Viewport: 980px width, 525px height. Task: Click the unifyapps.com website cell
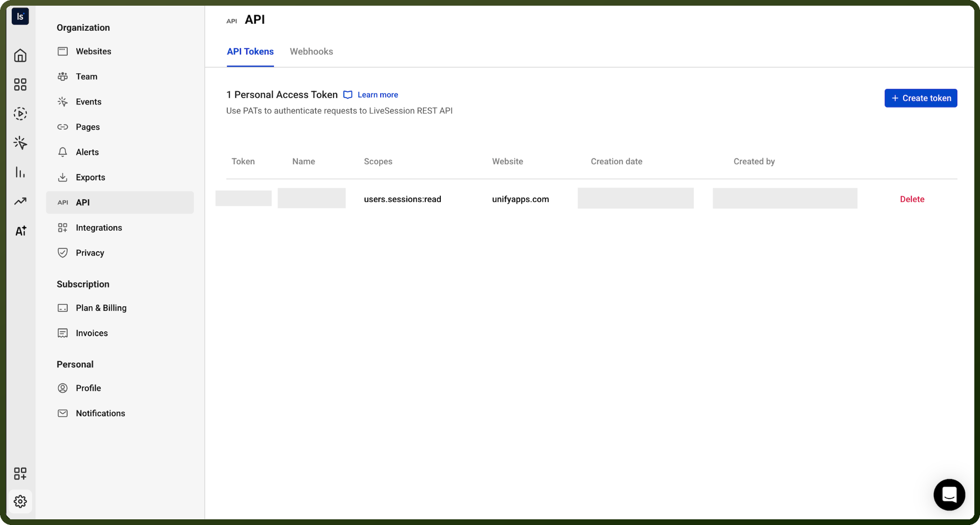(520, 199)
